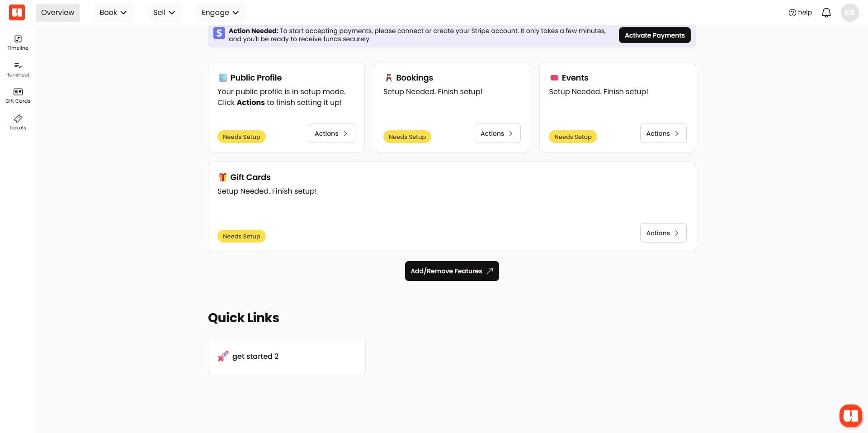Open Actions for Gift Cards
Screen dimensions: 868x433
(x=663, y=233)
